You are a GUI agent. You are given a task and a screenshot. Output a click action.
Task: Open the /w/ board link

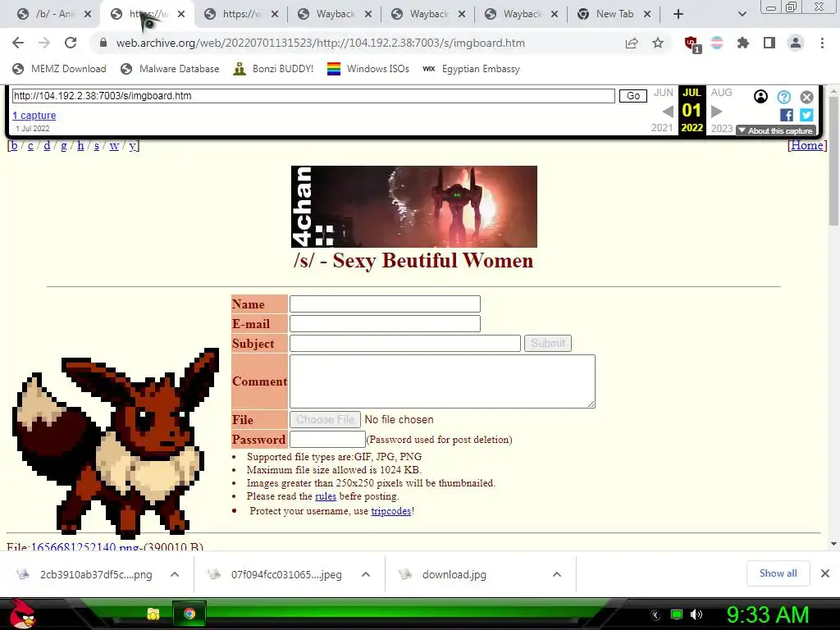[114, 145]
